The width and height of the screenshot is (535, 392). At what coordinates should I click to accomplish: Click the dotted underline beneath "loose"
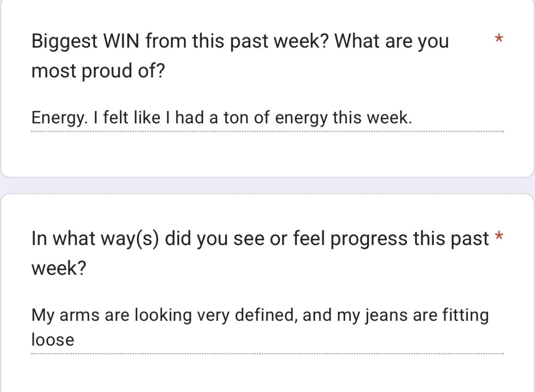tap(267, 354)
